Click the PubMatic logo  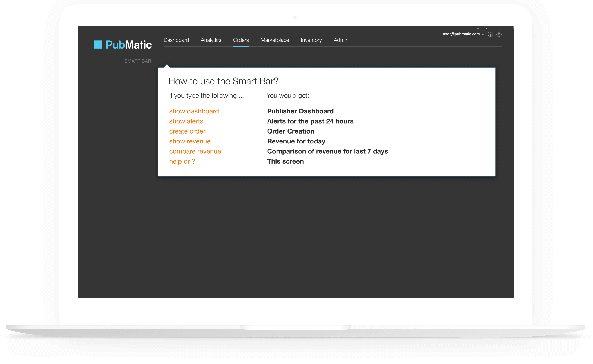click(123, 45)
